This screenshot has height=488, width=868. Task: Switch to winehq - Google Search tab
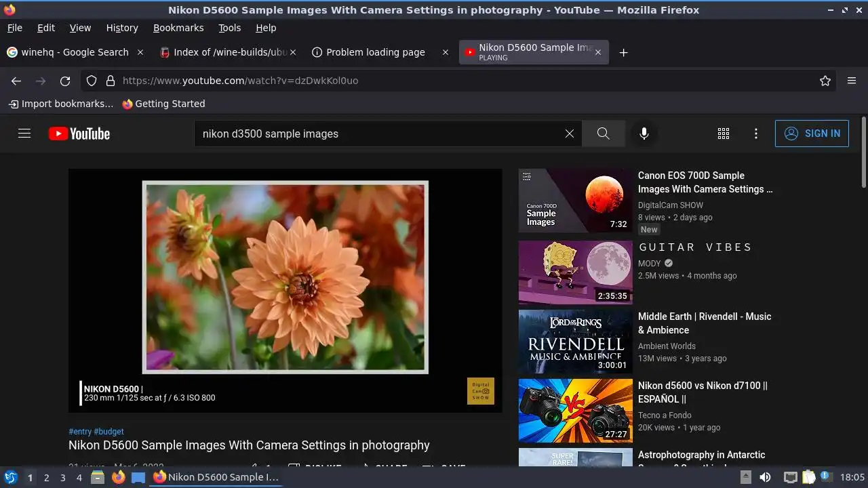[75, 52]
